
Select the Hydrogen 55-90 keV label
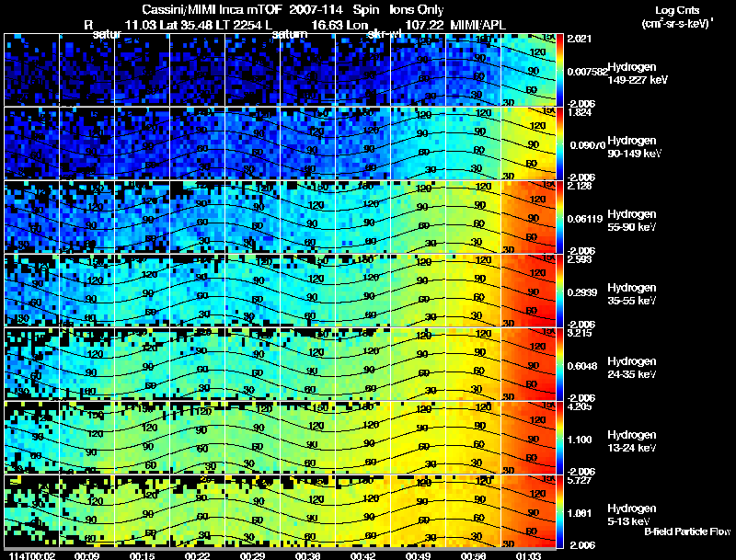coord(632,221)
